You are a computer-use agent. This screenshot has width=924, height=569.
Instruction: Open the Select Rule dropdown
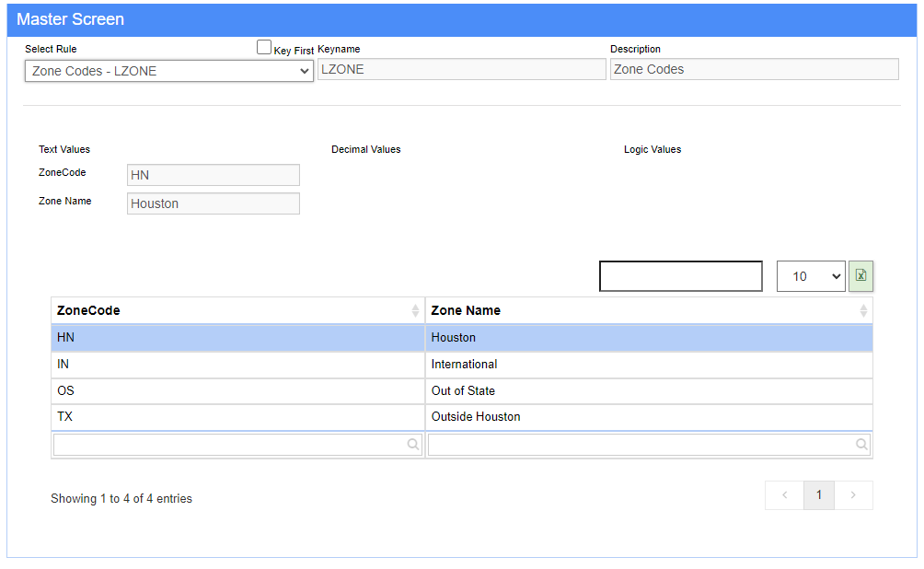click(169, 71)
